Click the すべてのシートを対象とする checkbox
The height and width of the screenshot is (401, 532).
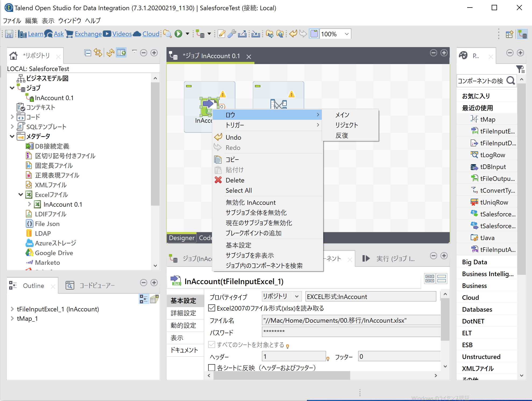212,344
